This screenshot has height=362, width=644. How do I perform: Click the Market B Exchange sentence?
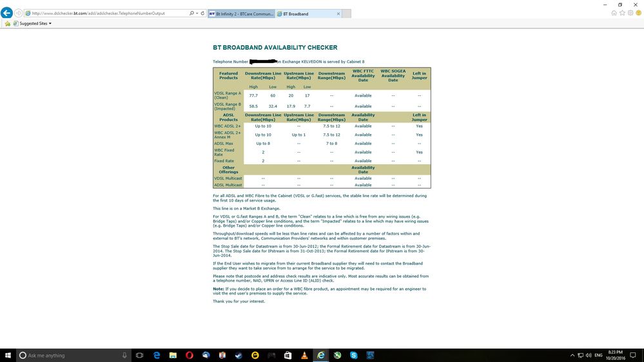(246, 209)
